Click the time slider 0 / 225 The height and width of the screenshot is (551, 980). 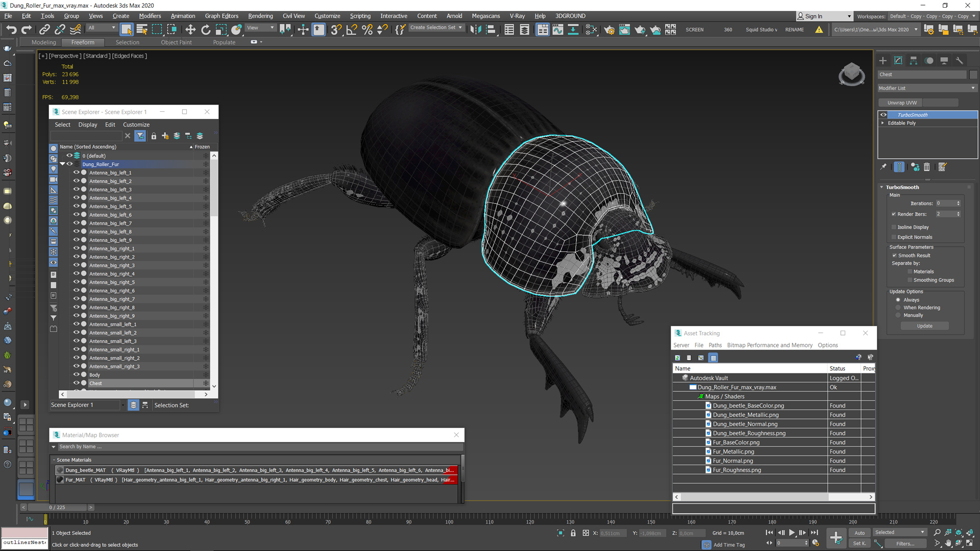pyautogui.click(x=57, y=508)
